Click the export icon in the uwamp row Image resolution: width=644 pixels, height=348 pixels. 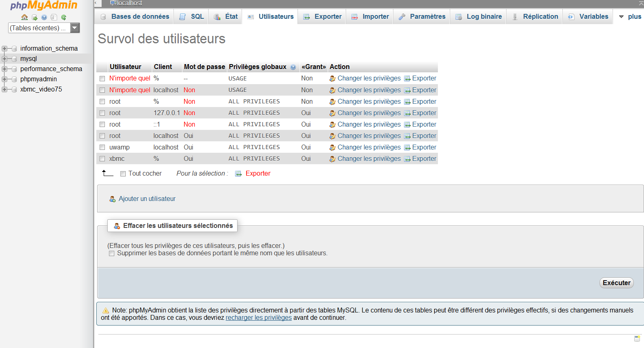(407, 147)
